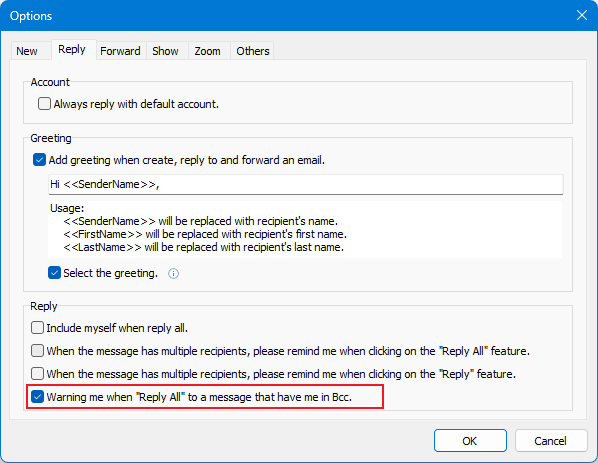Screen dimensions: 598x463
Task: Enable the "Reply All" multiple recipients reminder
Action: (x=37, y=350)
